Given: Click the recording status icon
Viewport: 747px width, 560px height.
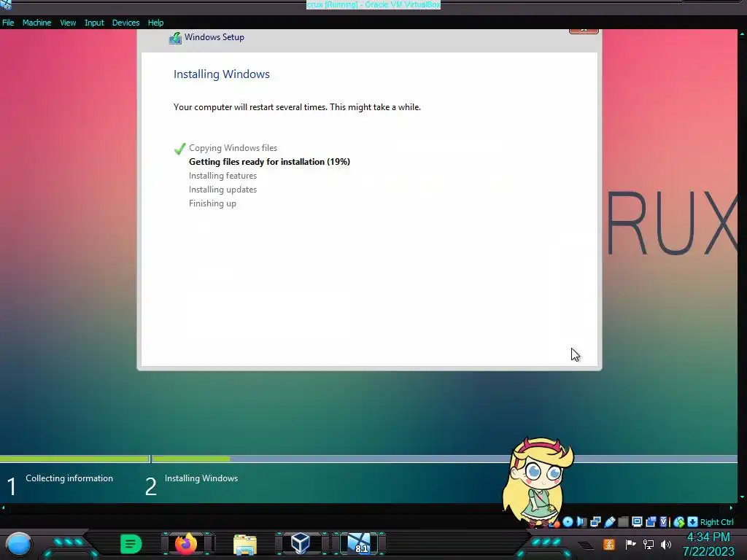Looking at the screenshot, I should coord(651,522).
